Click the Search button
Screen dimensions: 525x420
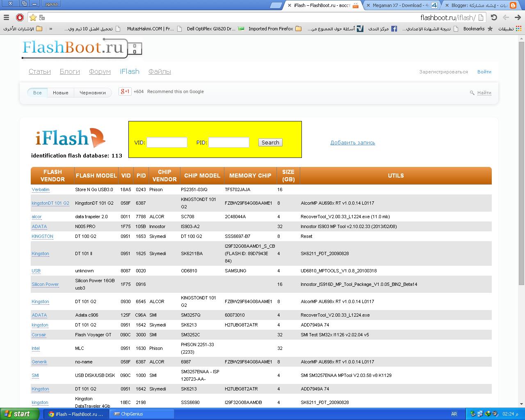pos(270,142)
